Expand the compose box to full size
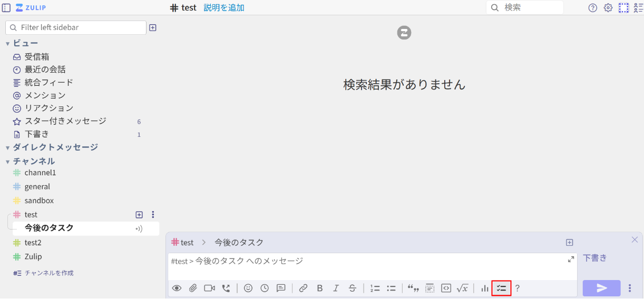This screenshot has height=299, width=644. point(571,259)
